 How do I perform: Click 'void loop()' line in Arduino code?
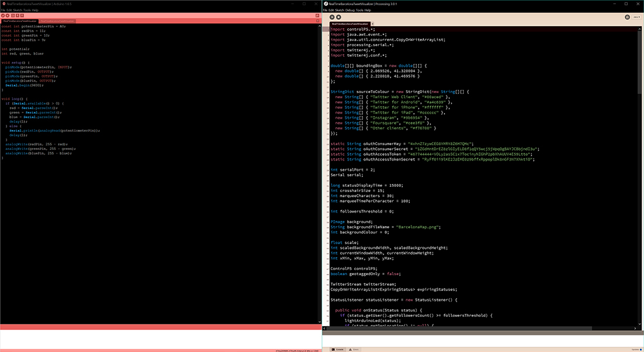coord(15,99)
